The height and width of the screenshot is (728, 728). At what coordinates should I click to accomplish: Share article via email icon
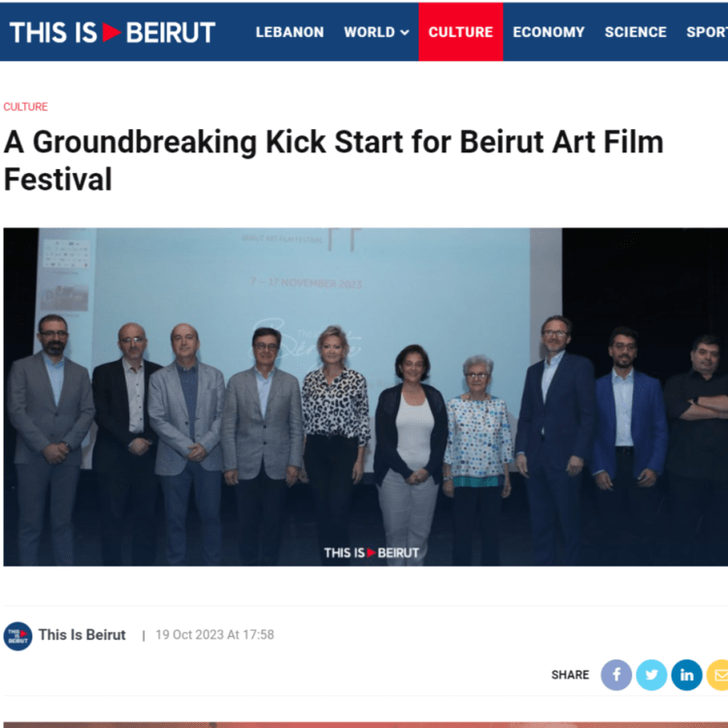tap(717, 675)
